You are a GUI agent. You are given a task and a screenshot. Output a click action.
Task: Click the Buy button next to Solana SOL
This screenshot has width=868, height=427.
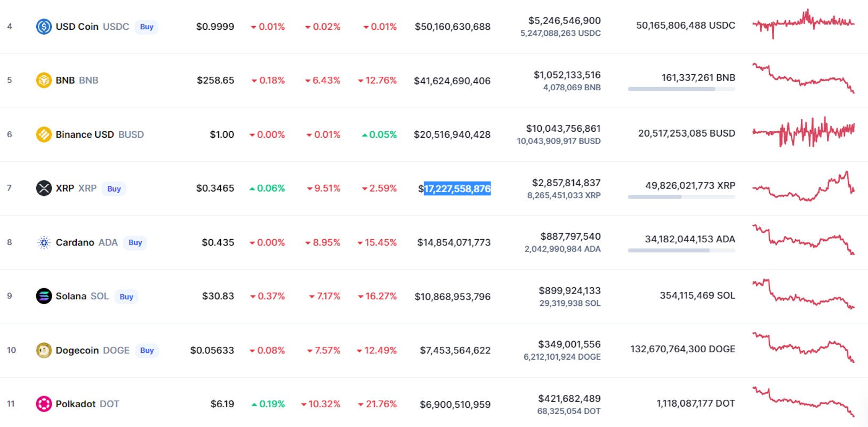(x=126, y=297)
